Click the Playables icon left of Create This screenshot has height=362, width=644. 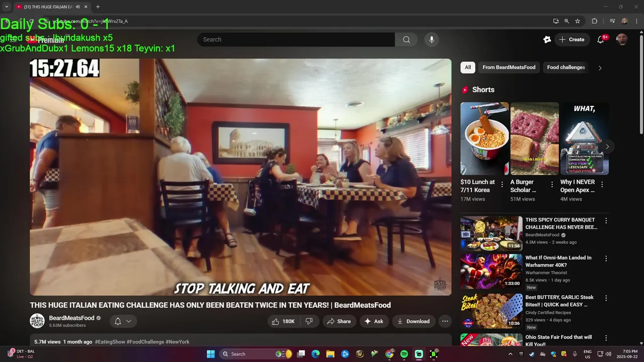click(547, 40)
